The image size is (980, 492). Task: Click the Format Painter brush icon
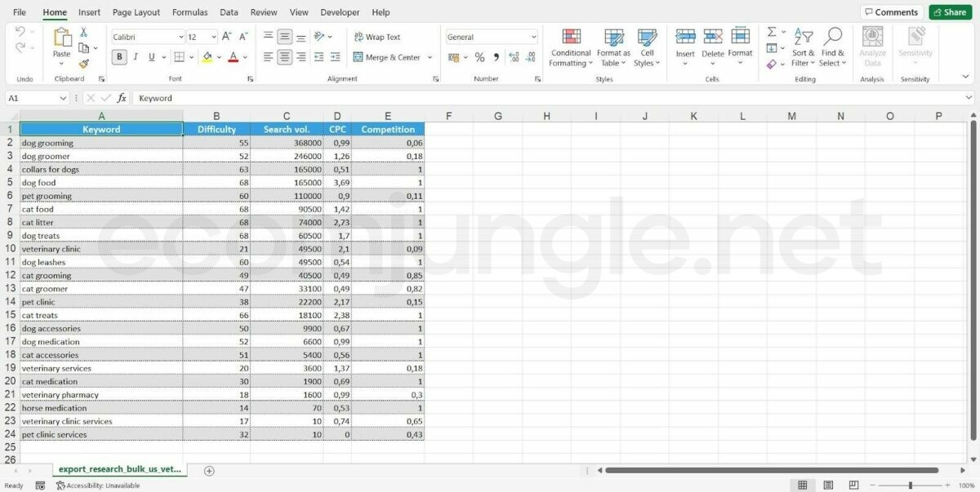point(83,64)
